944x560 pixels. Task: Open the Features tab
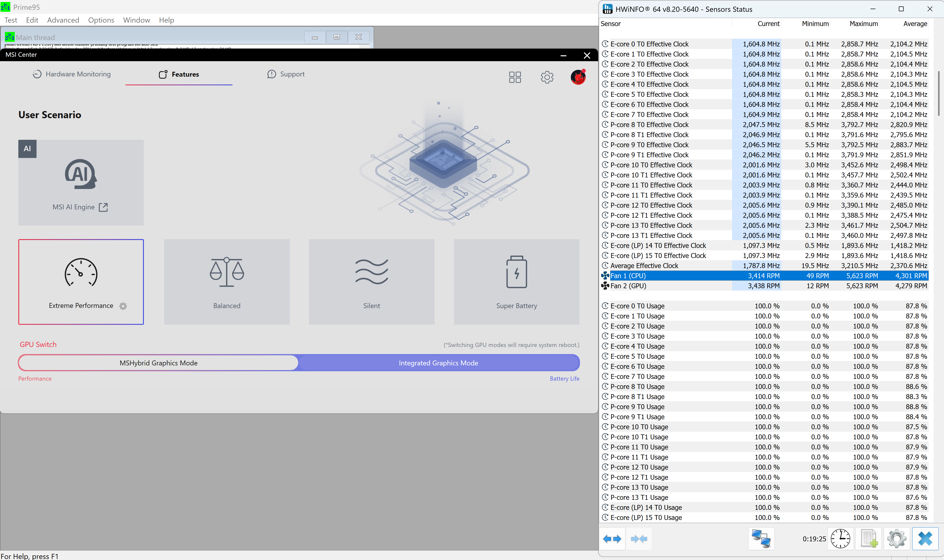tap(179, 74)
